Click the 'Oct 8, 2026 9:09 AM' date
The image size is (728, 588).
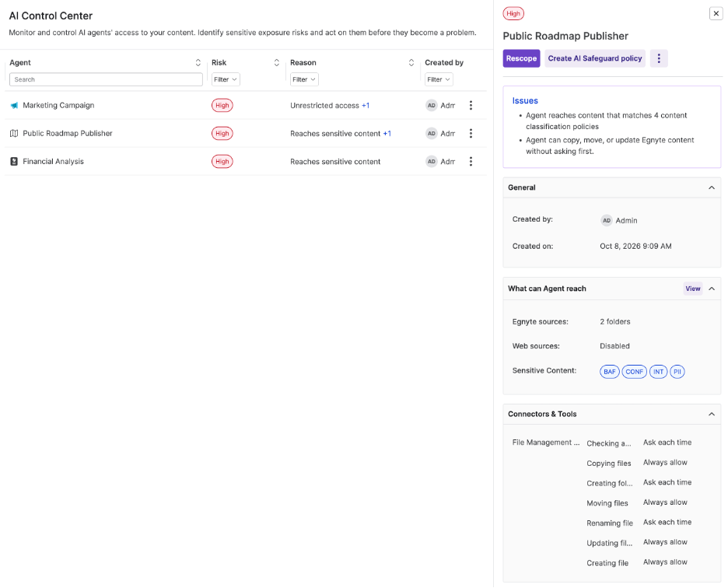click(635, 246)
